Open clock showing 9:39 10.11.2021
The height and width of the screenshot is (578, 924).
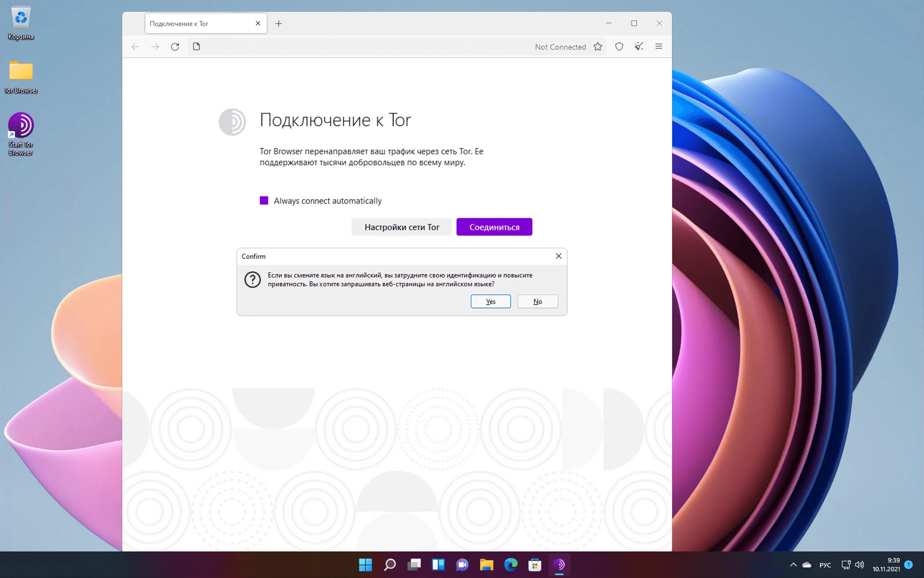point(886,565)
